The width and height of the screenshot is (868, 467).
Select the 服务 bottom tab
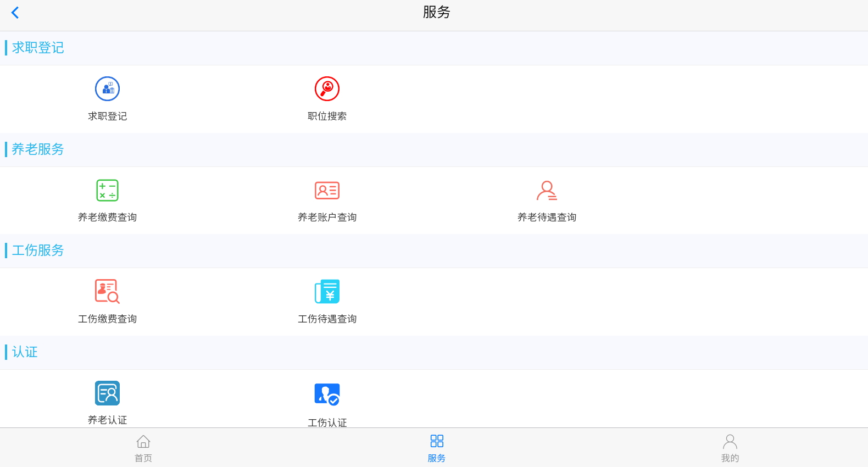coord(437,448)
